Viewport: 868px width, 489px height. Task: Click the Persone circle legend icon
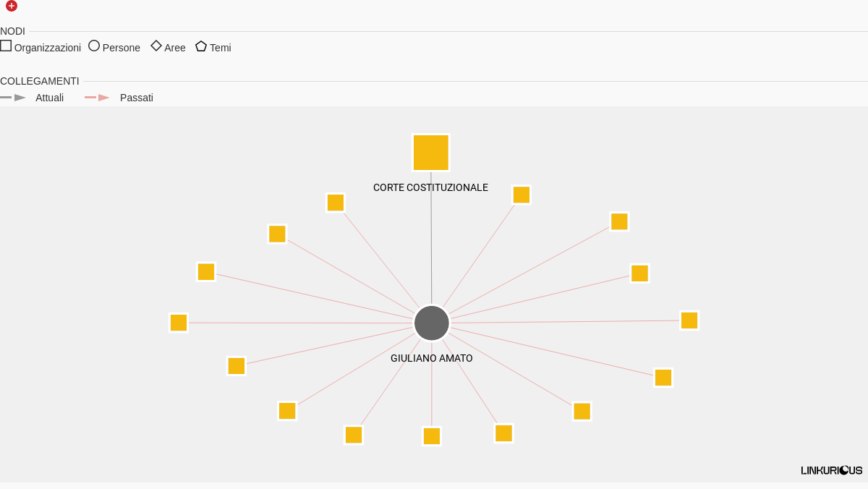pos(94,46)
